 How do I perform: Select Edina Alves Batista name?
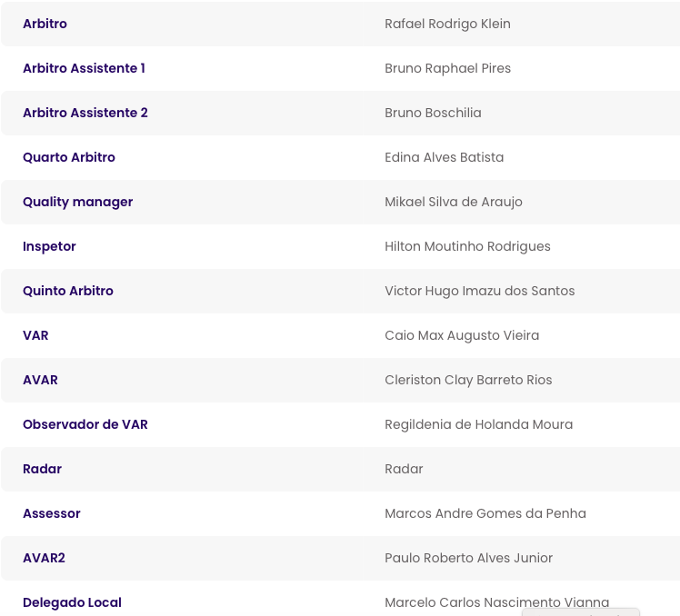click(444, 157)
